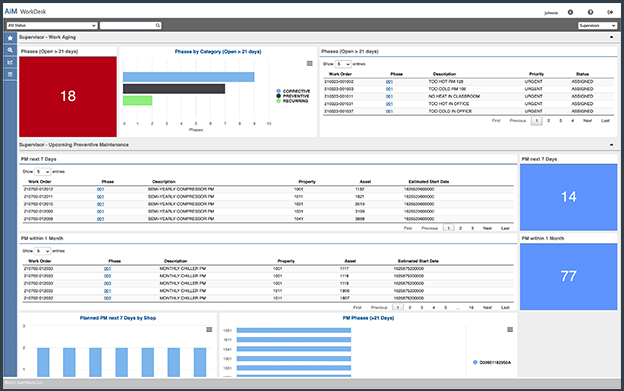Open the help question mark icon

(x=590, y=12)
